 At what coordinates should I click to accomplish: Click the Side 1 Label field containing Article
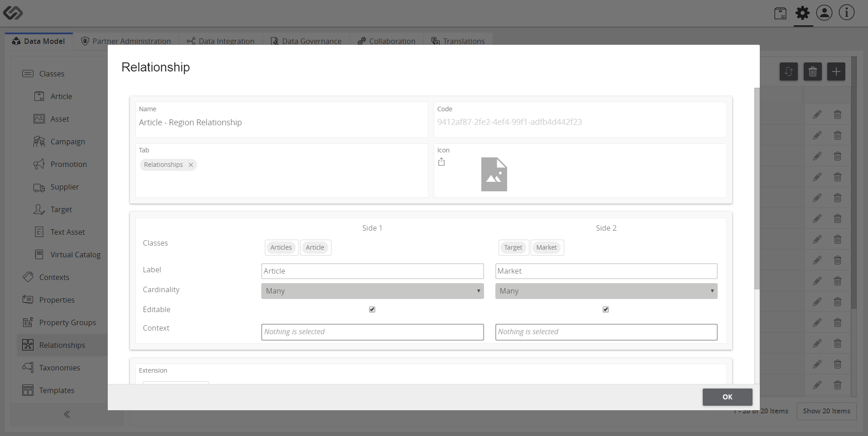[372, 271]
